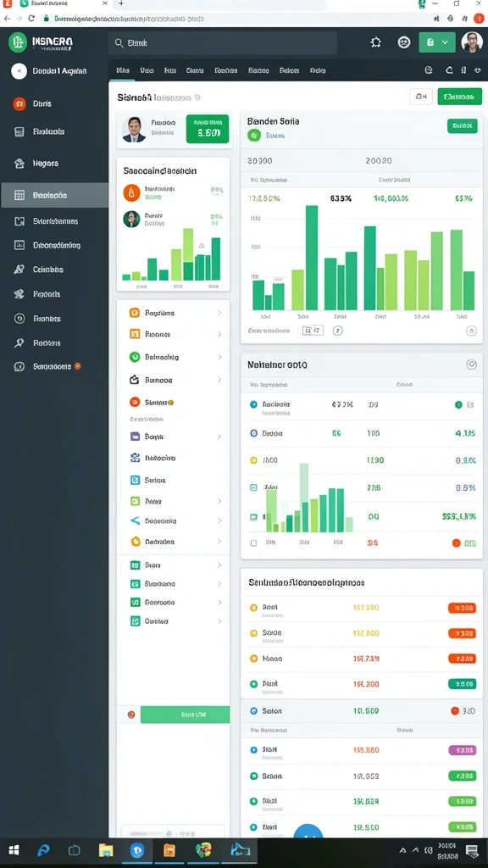Click inside the search field in the header
This screenshot has width=488, height=868.
(223, 42)
